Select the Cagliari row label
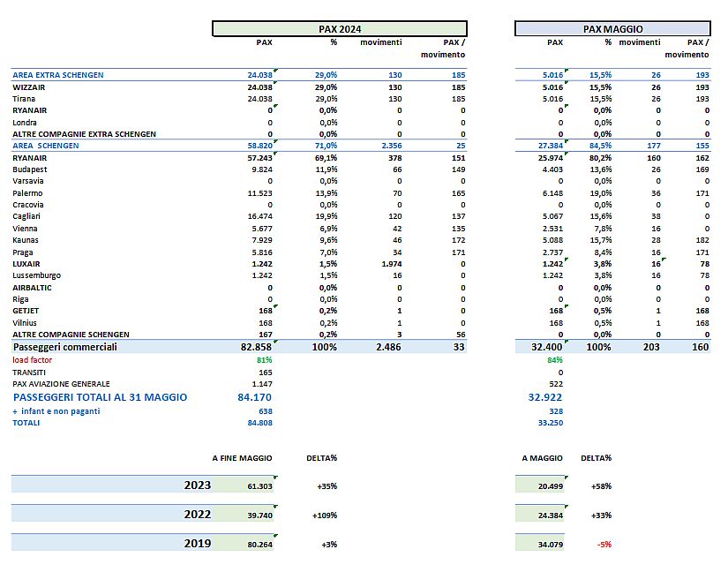This screenshot has width=728, height=572. 26,216
